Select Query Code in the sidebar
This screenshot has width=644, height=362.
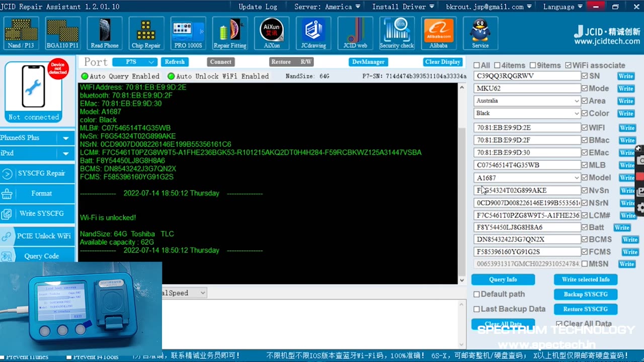(x=37, y=255)
